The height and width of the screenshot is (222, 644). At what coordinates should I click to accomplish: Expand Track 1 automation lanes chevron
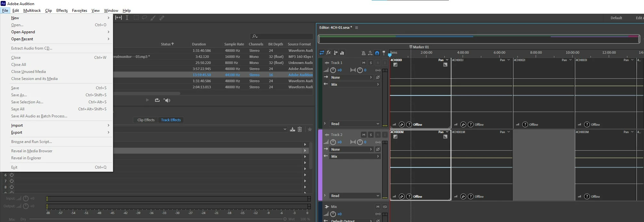(325, 123)
